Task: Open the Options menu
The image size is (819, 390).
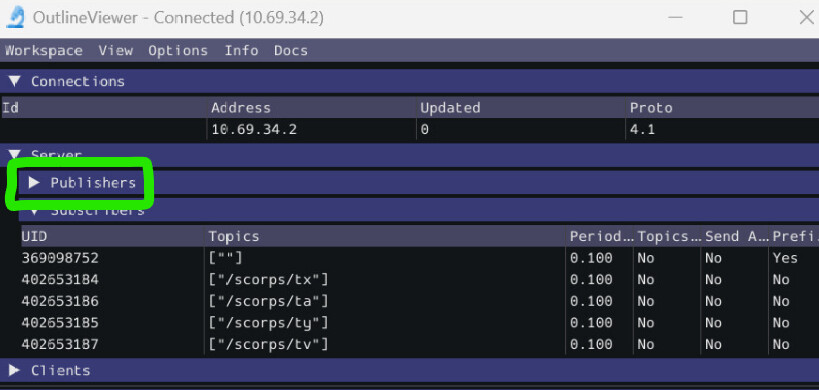Action: [x=178, y=51]
